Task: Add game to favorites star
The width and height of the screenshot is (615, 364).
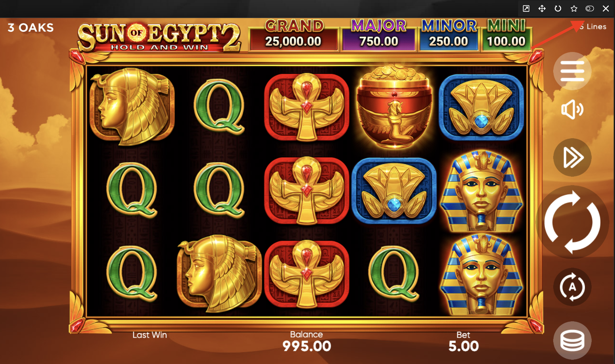Action: pyautogui.click(x=574, y=8)
